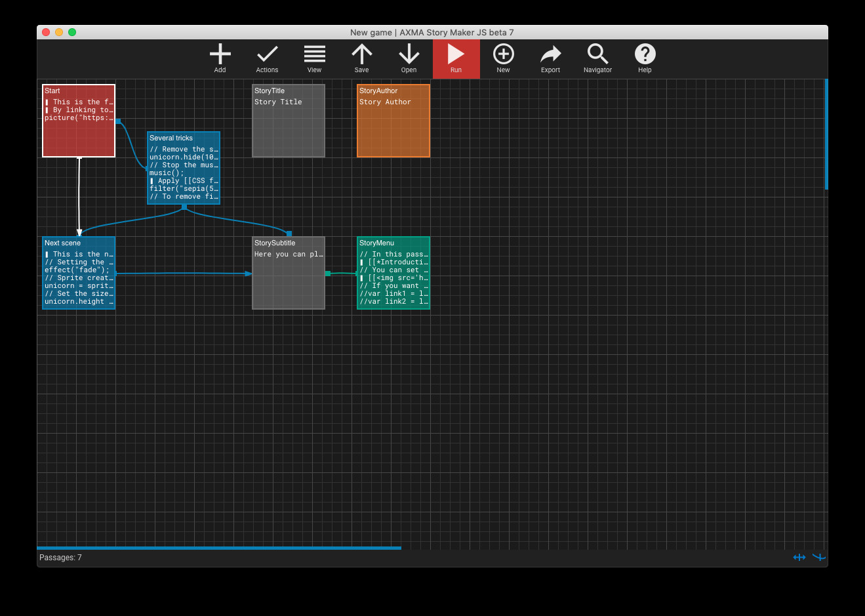This screenshot has width=865, height=616.
Task: Select the gray StoryTitle passage
Action: coord(289,121)
